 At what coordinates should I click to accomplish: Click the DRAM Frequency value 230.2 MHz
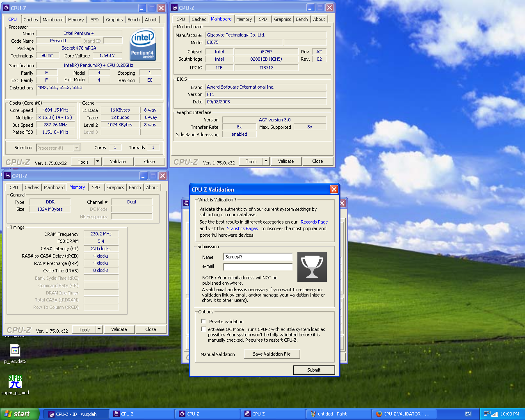[101, 234]
